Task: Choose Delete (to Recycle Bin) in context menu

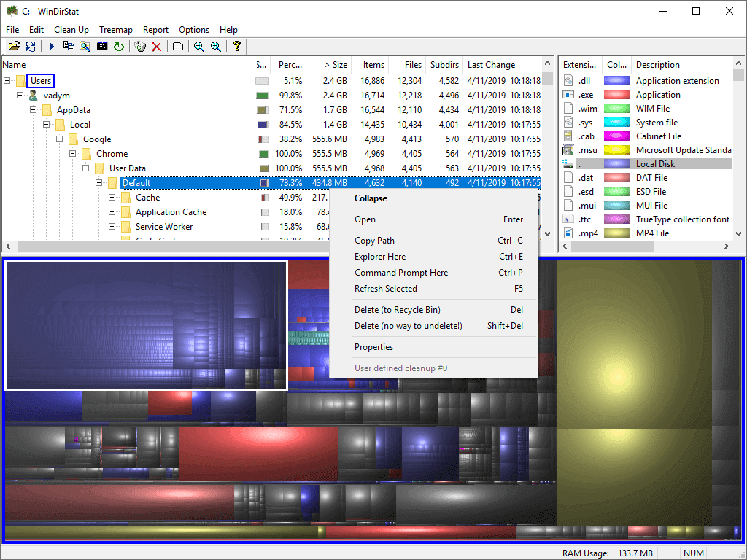Action: pyautogui.click(x=434, y=309)
